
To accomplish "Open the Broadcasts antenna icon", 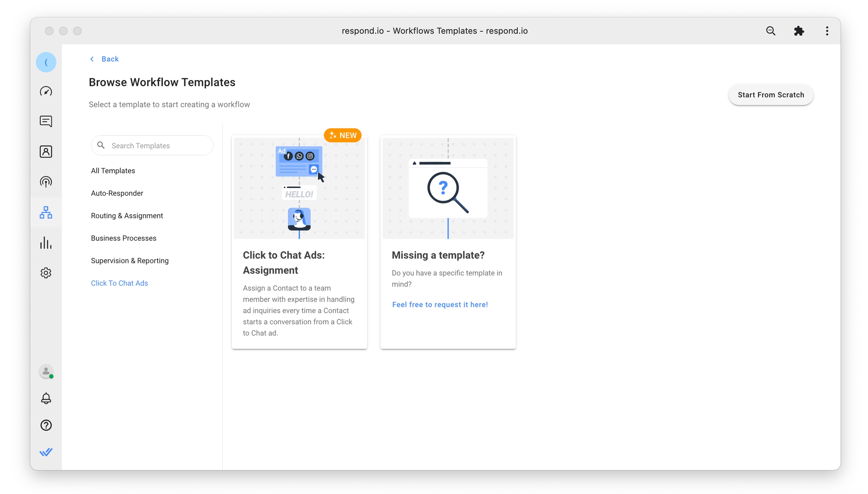I will (x=46, y=182).
